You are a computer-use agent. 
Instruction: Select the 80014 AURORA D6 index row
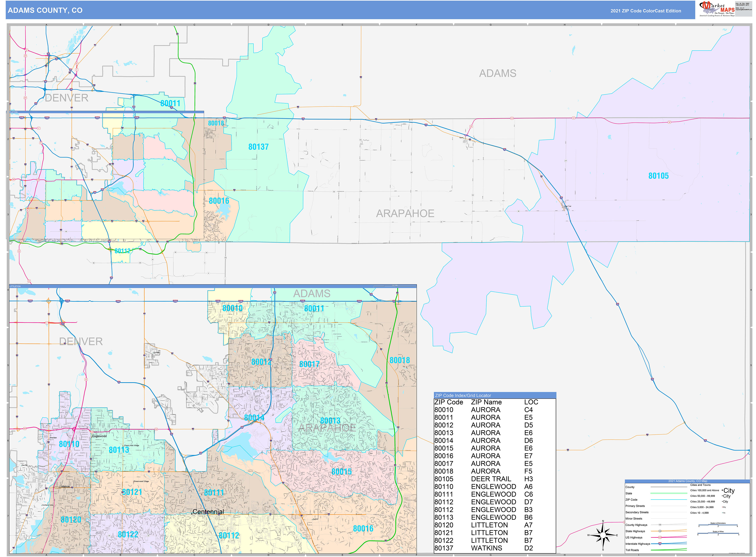[495, 441]
